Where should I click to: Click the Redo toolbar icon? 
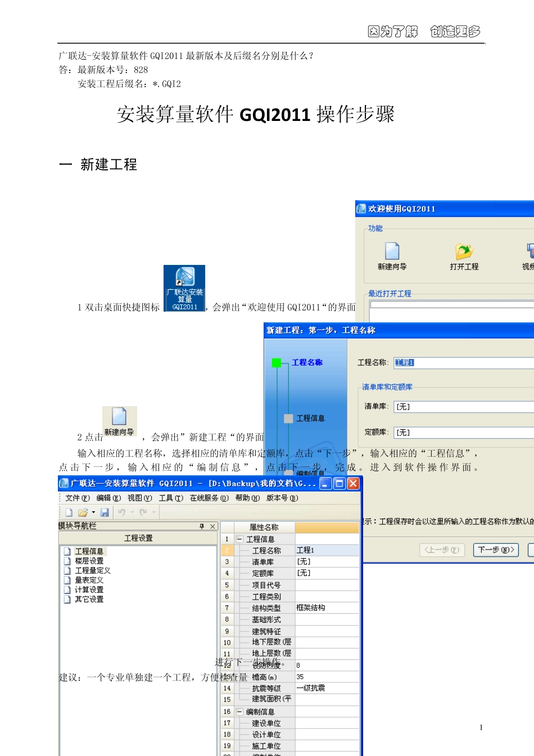(x=143, y=512)
